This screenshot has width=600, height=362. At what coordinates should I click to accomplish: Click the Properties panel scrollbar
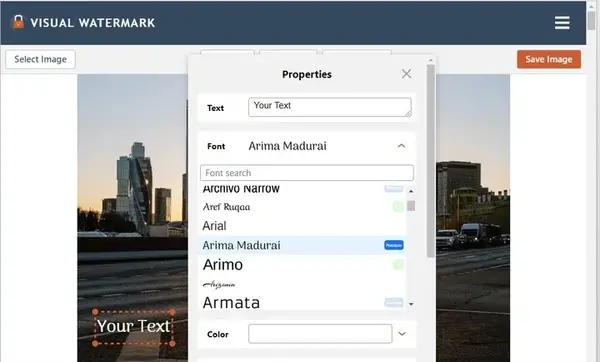[430, 161]
